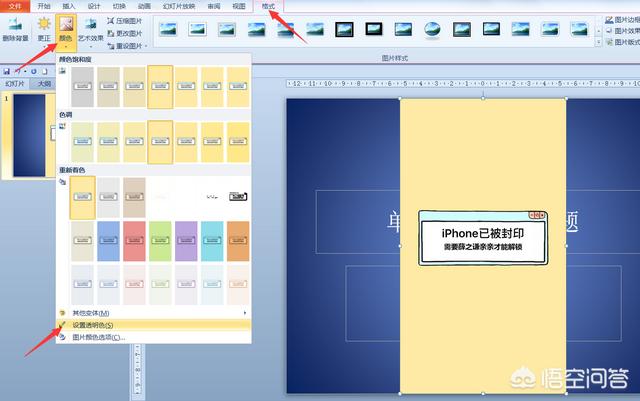Switch to the 大纲 outline pane tab

click(x=44, y=84)
